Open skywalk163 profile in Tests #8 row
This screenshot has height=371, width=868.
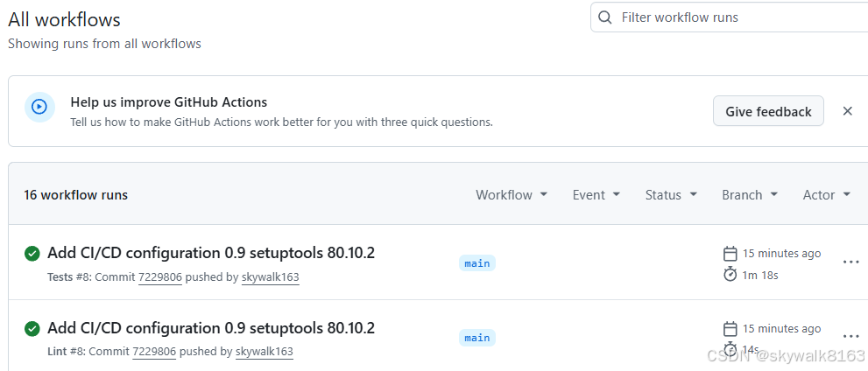pyautogui.click(x=270, y=277)
